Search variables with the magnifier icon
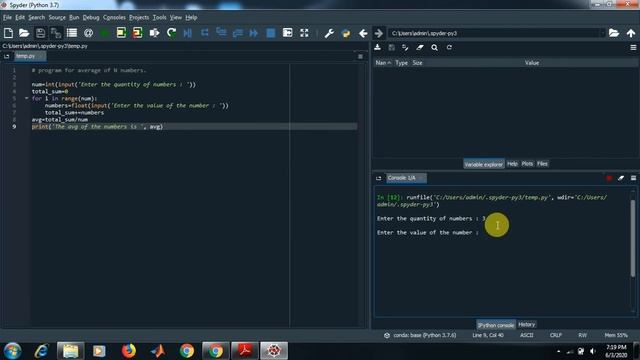This screenshot has height=360, width=640. pyautogui.click(x=434, y=47)
